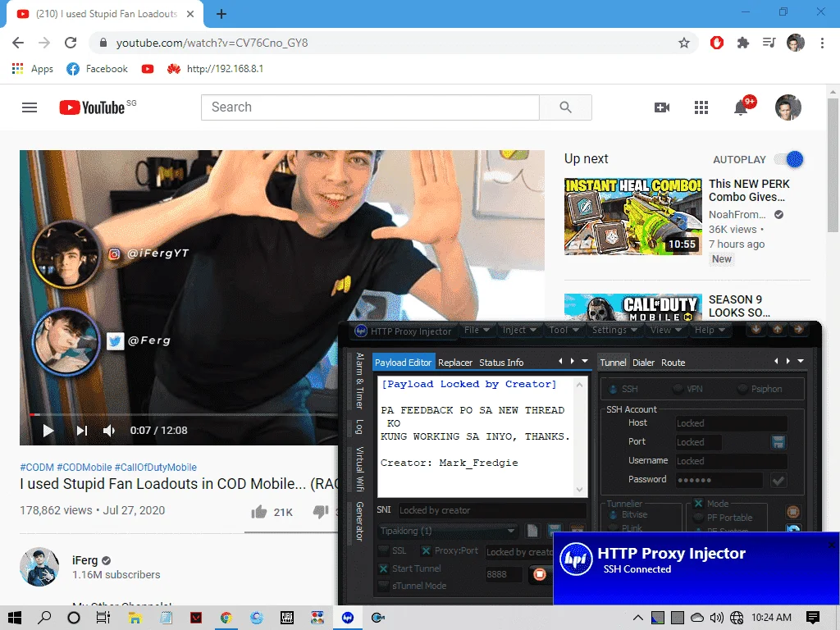Click the save icon next to SSH Port
Screen dimensions: 840x630
[778, 442]
